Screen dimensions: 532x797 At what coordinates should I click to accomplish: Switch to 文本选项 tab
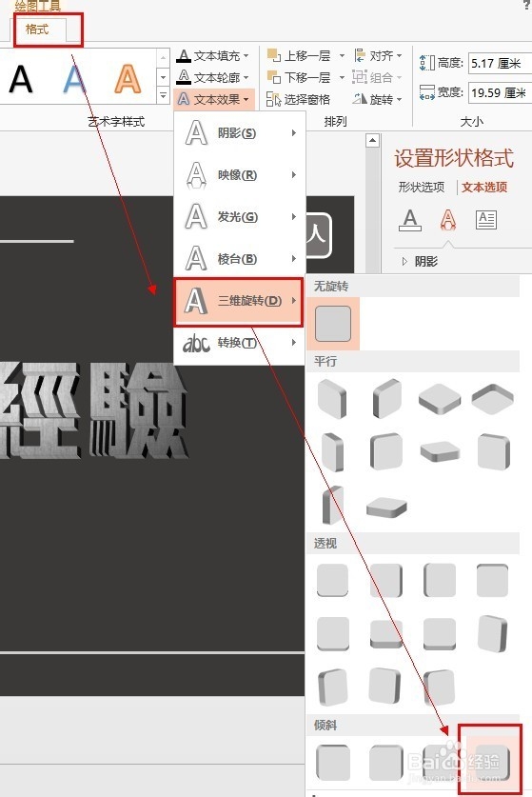point(484,187)
